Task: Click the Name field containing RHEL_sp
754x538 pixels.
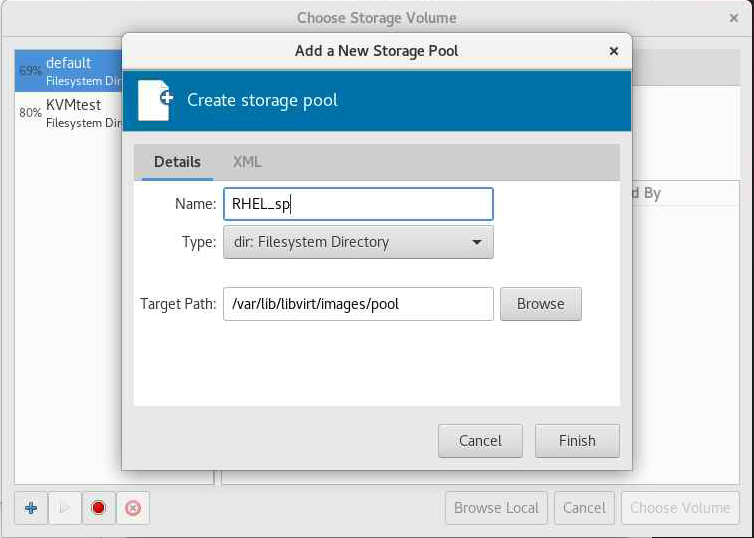Action: click(x=358, y=204)
